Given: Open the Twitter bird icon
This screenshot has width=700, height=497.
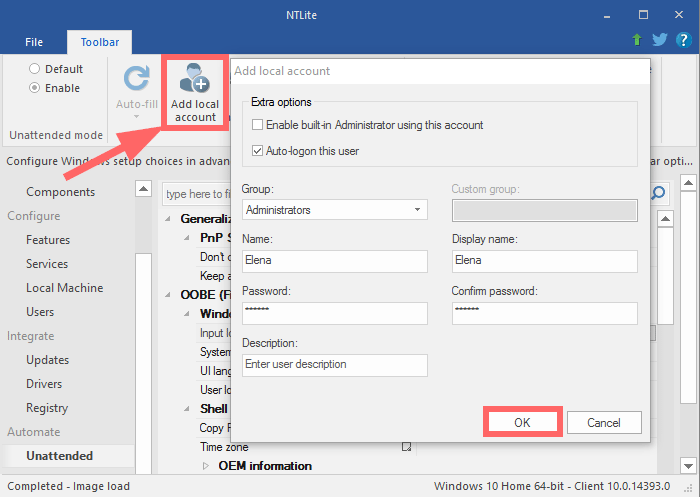Looking at the screenshot, I should (x=660, y=40).
